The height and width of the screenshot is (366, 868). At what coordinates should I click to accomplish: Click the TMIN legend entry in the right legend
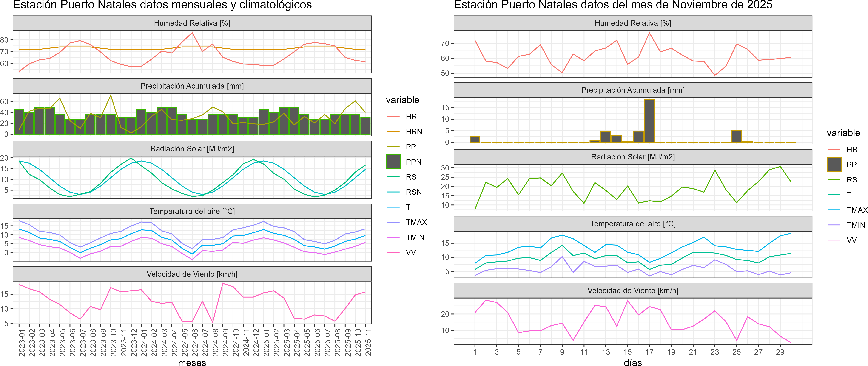(x=856, y=225)
